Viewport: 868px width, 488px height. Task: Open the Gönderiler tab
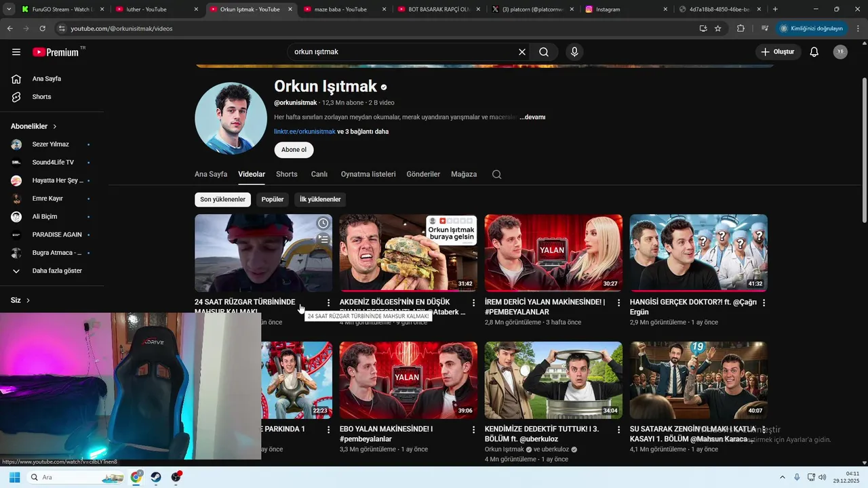423,174
